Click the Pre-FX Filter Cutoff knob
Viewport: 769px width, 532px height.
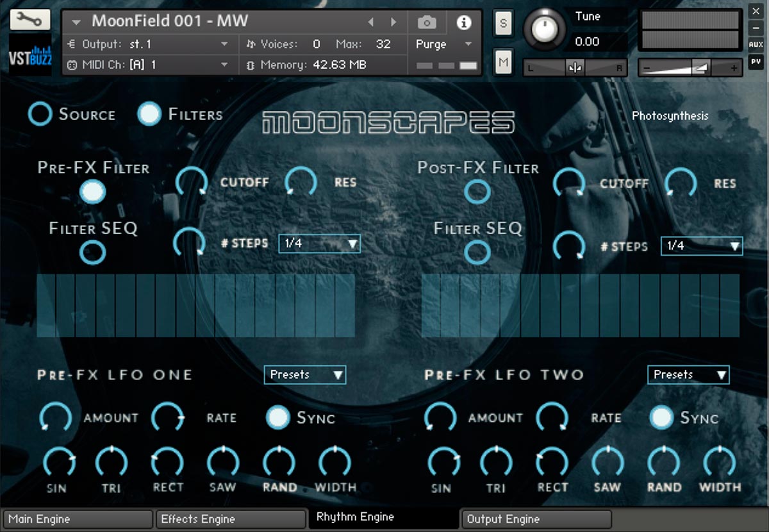point(192,183)
